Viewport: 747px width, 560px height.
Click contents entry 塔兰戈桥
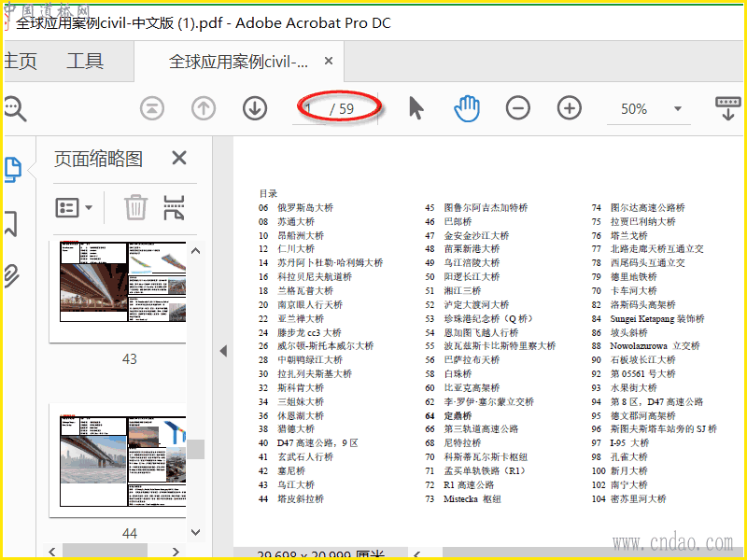click(x=628, y=236)
